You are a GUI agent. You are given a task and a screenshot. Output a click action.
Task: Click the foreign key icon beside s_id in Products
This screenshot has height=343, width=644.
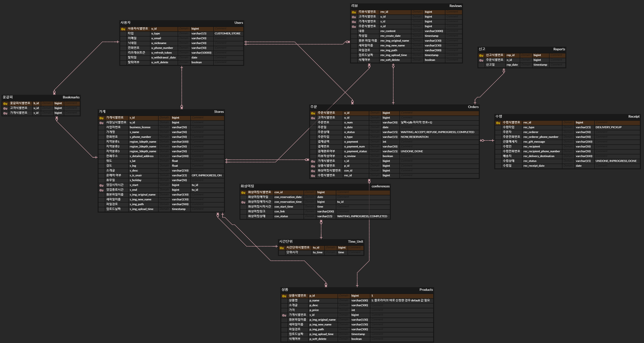[x=284, y=315]
